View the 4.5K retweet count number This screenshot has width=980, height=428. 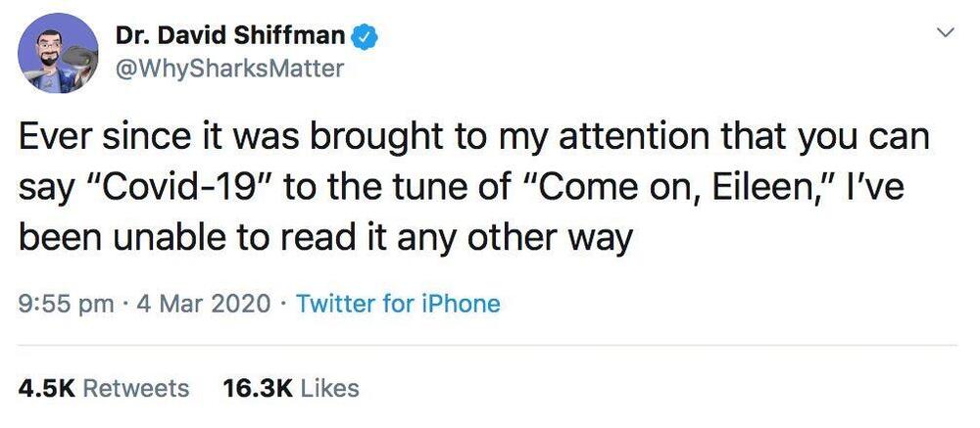click(47, 388)
